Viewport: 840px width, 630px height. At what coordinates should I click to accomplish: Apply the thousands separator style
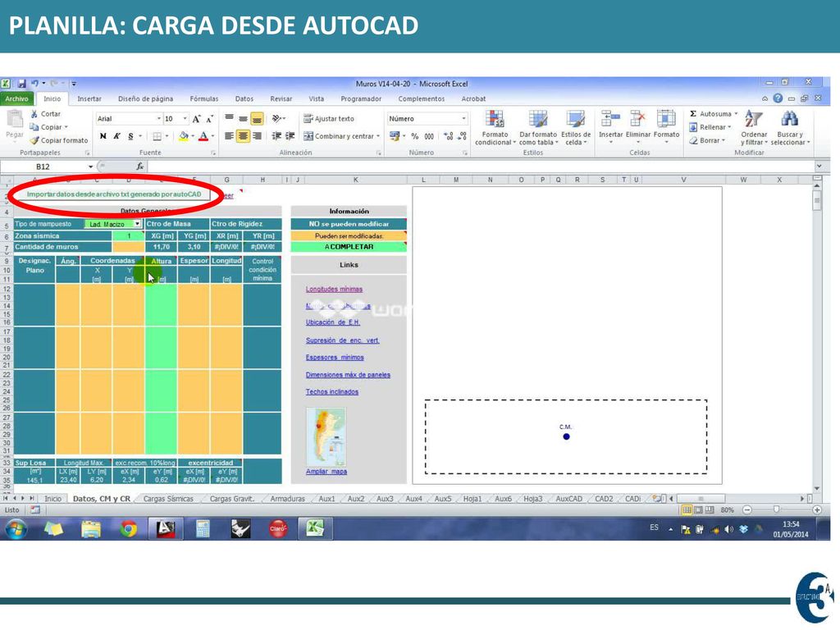click(429, 136)
